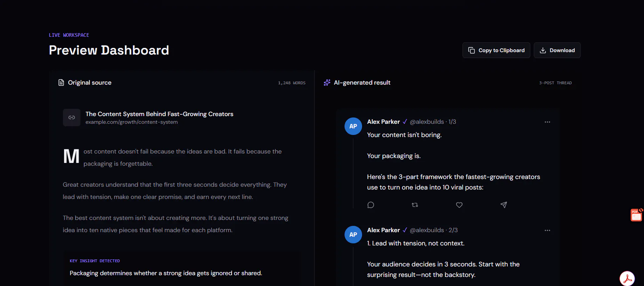Click the article title The Content System Behind Fast-Growing Creators
The image size is (644, 286).
tap(159, 114)
